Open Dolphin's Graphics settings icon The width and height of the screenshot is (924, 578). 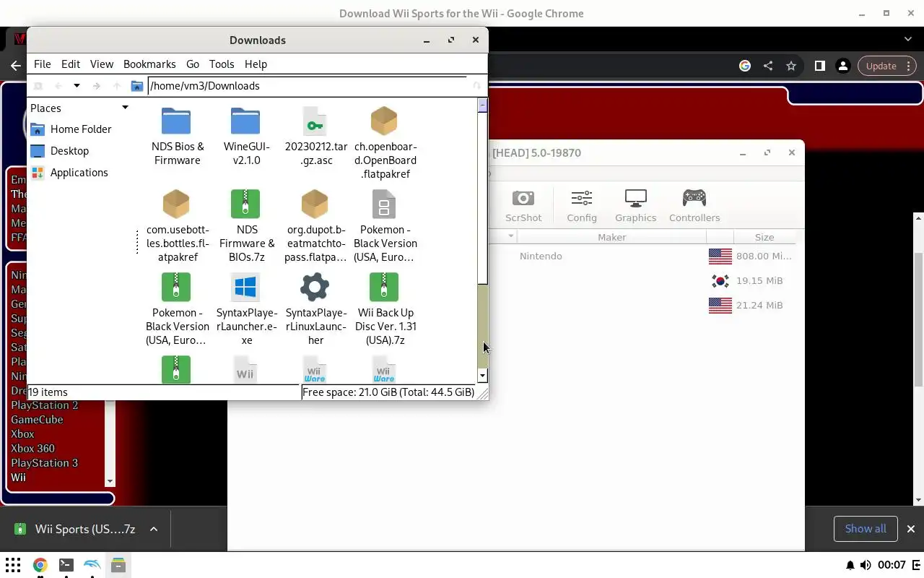(635, 206)
